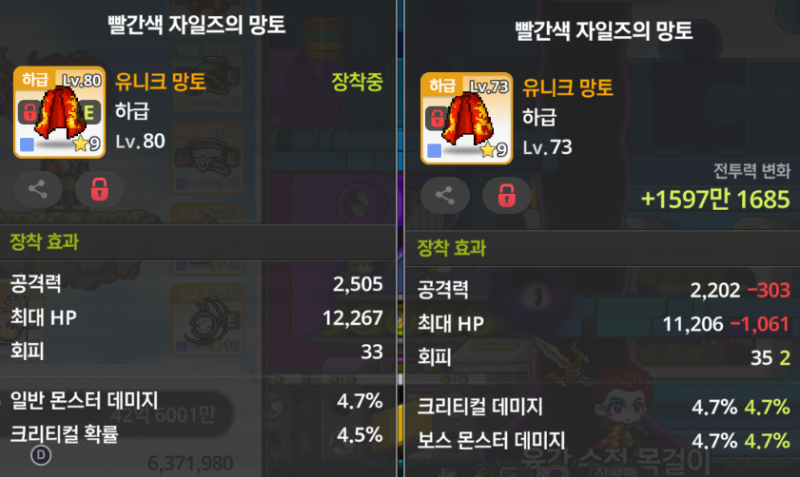Click the blue square on Lv.73 cape icon
Screen dimensions: 800x477
(x=434, y=151)
